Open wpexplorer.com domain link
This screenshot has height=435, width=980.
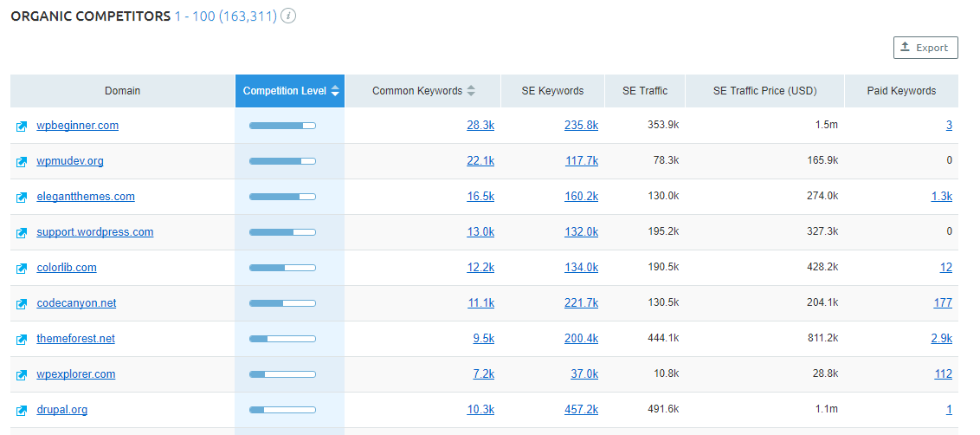click(x=75, y=374)
